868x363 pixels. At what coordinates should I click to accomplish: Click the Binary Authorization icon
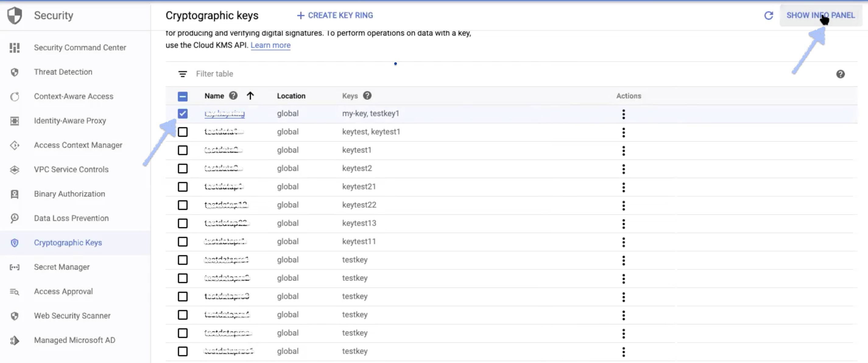tap(15, 194)
